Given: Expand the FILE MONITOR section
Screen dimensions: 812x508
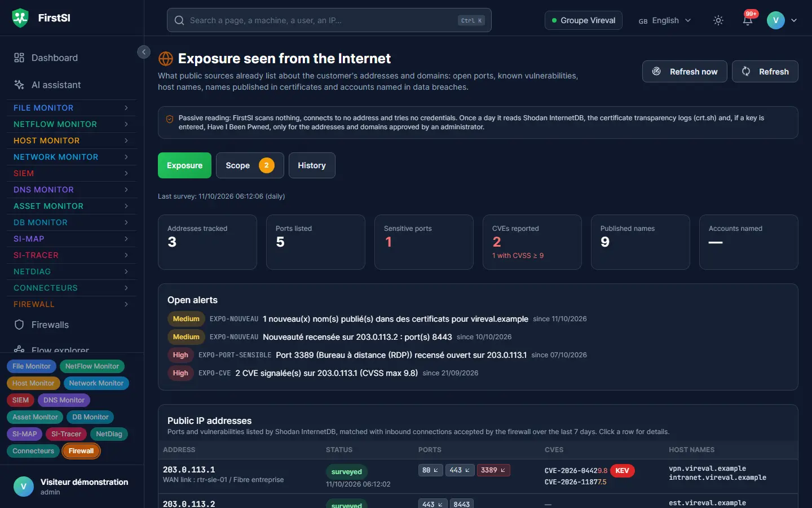Looking at the screenshot, I should [x=71, y=108].
